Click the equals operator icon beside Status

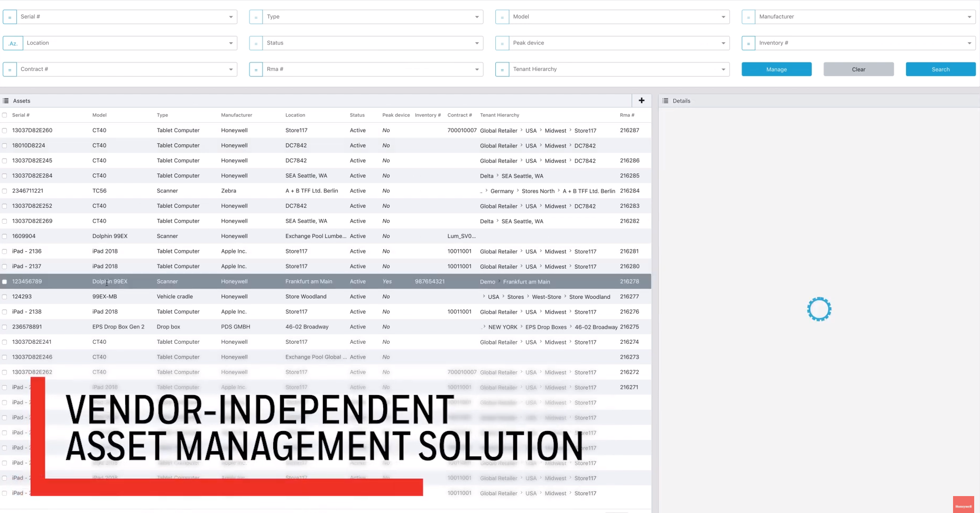[256, 43]
